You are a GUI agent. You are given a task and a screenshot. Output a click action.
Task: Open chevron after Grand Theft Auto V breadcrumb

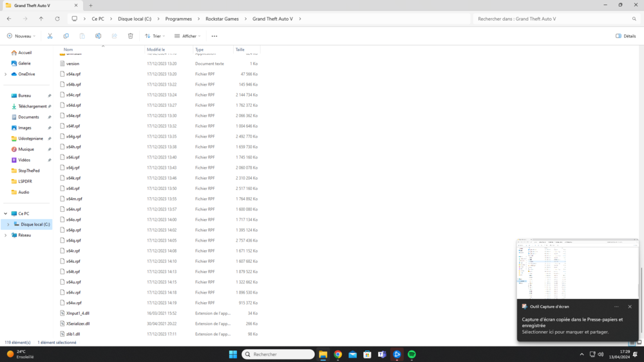300,19
